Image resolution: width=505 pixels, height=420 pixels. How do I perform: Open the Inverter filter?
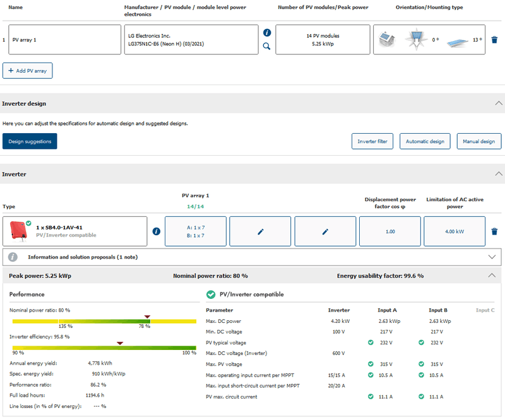coord(372,141)
